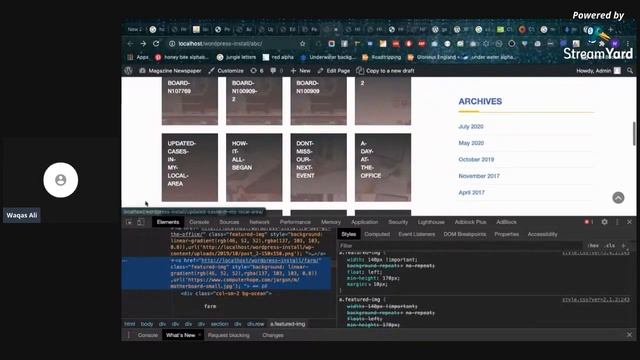Click the Waqas Ali participant avatar
Viewport: 640px width, 360px height.
pos(61,180)
